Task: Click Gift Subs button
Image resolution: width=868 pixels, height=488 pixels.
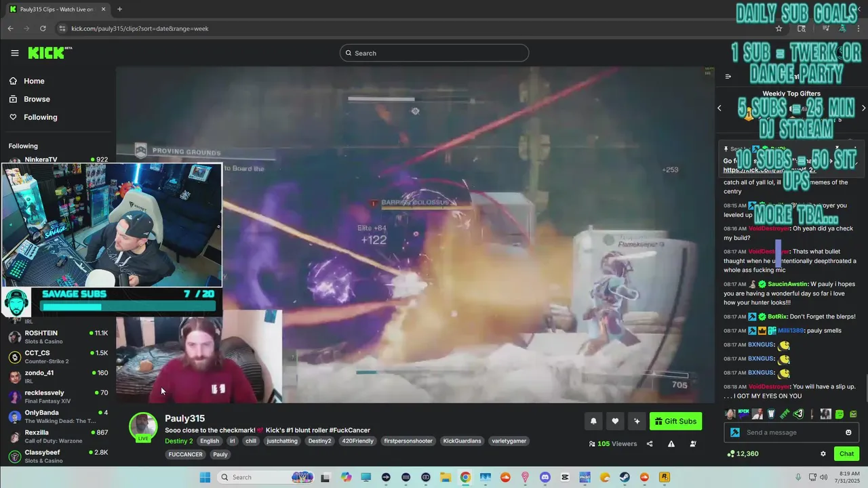Action: 675,421
